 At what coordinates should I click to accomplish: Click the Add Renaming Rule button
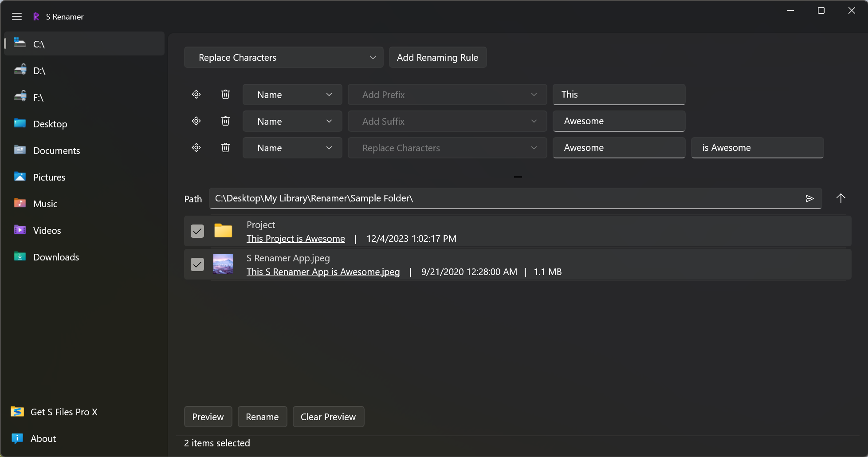coord(438,57)
